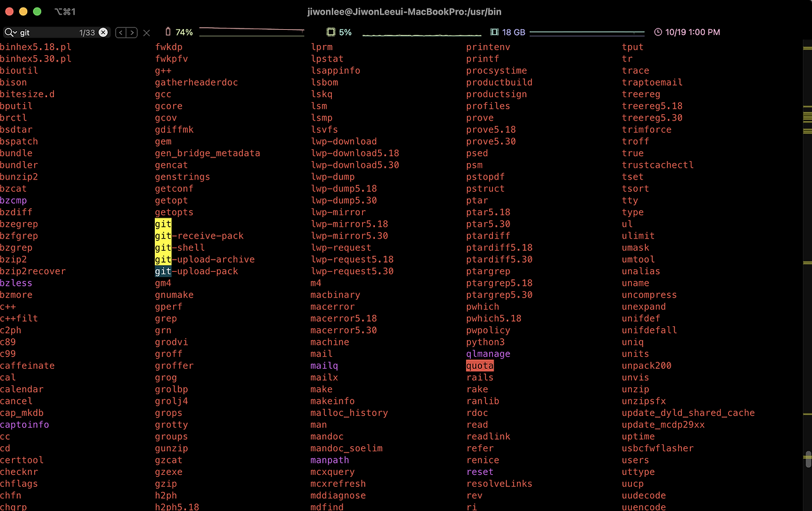Click the "bzip2recover" entry

pos(33,271)
